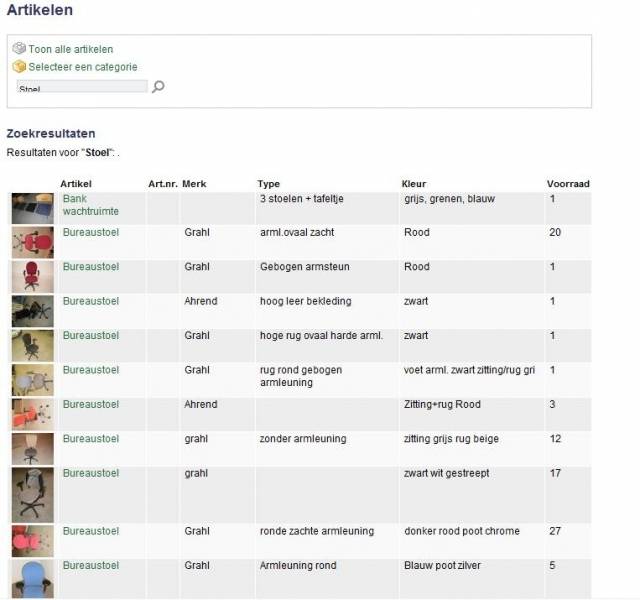Image resolution: width=640 pixels, height=600 pixels.
Task: Open the Selecteer een categorie link
Action: click(x=83, y=67)
